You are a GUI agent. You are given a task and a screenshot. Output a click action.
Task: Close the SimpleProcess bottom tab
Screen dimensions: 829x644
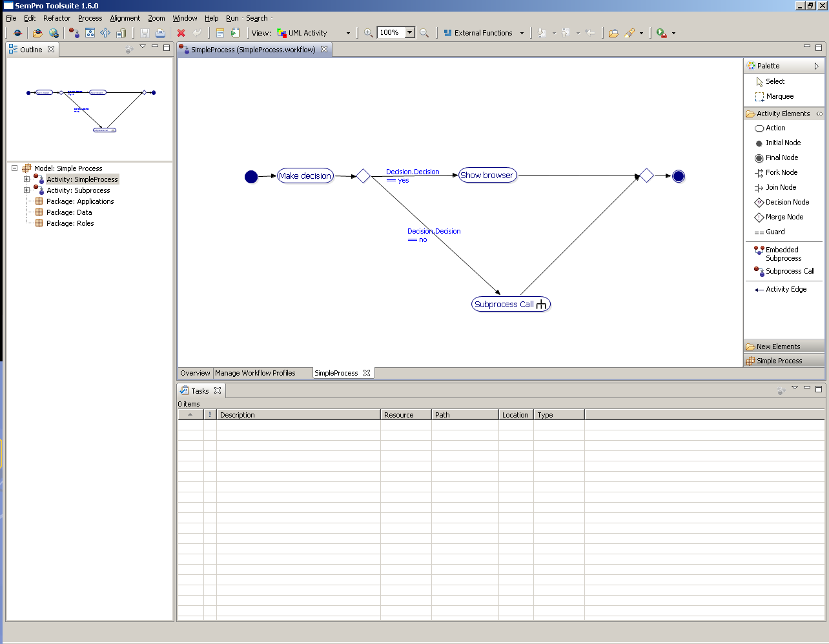367,373
